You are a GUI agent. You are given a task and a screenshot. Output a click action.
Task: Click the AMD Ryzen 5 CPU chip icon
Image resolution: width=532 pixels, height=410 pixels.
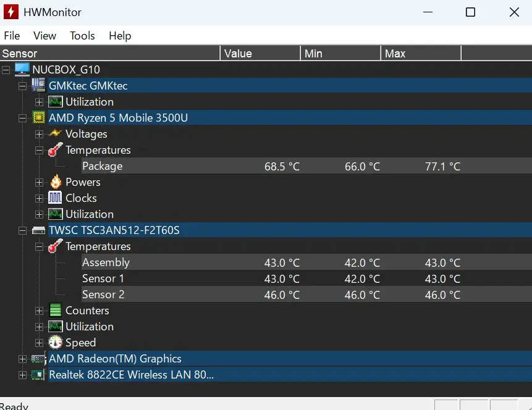[x=39, y=118]
